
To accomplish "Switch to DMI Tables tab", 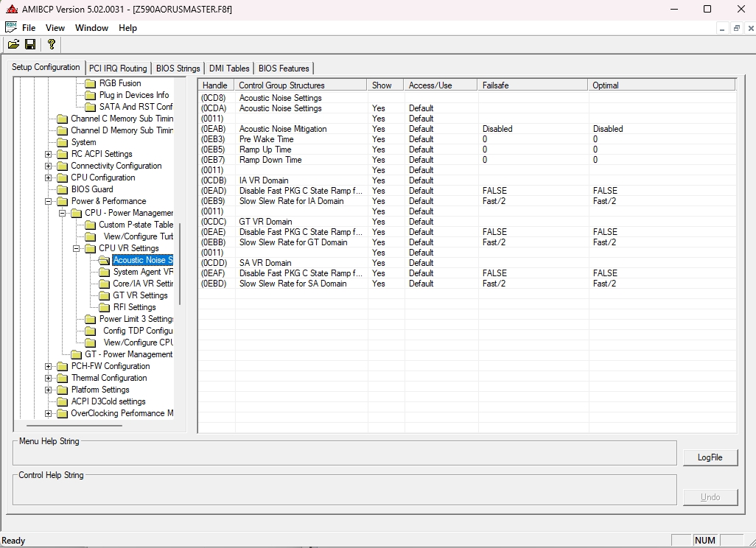I will pyautogui.click(x=229, y=68).
